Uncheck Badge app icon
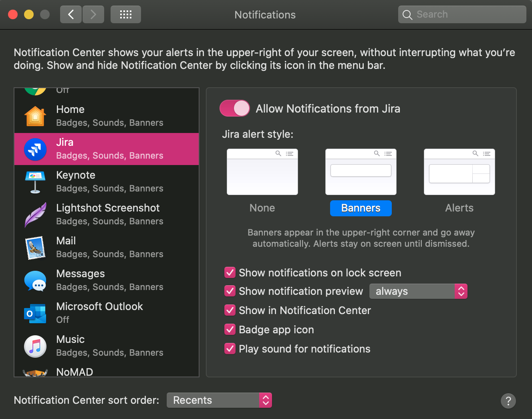Screen dimensions: 532x419 [230, 330]
